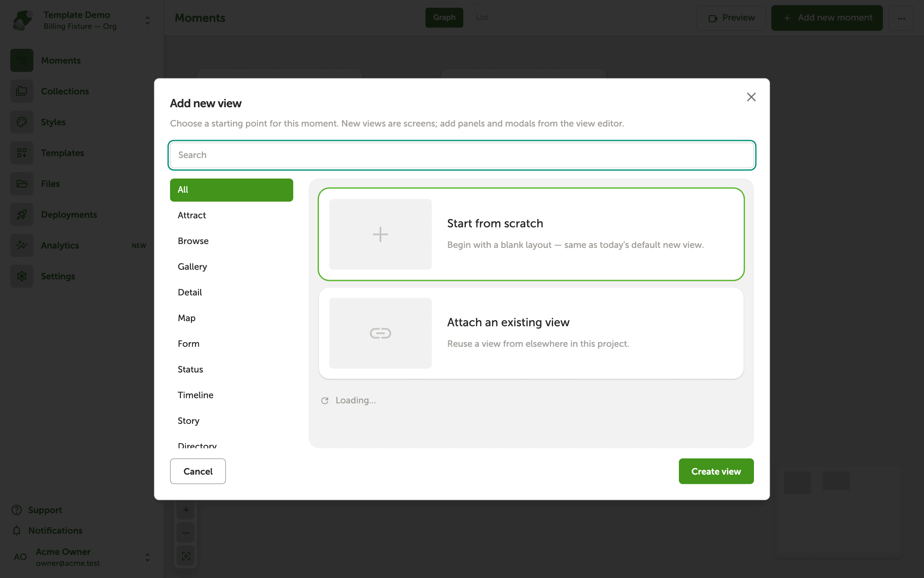Click the Loading refresh icon
The image size is (924, 578).
point(325,400)
